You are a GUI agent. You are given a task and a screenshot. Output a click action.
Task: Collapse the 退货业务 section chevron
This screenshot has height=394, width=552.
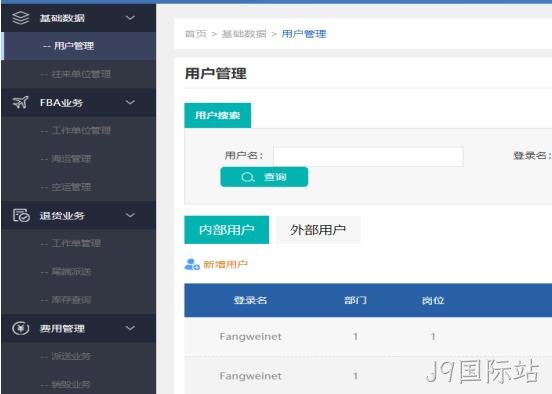(130, 215)
